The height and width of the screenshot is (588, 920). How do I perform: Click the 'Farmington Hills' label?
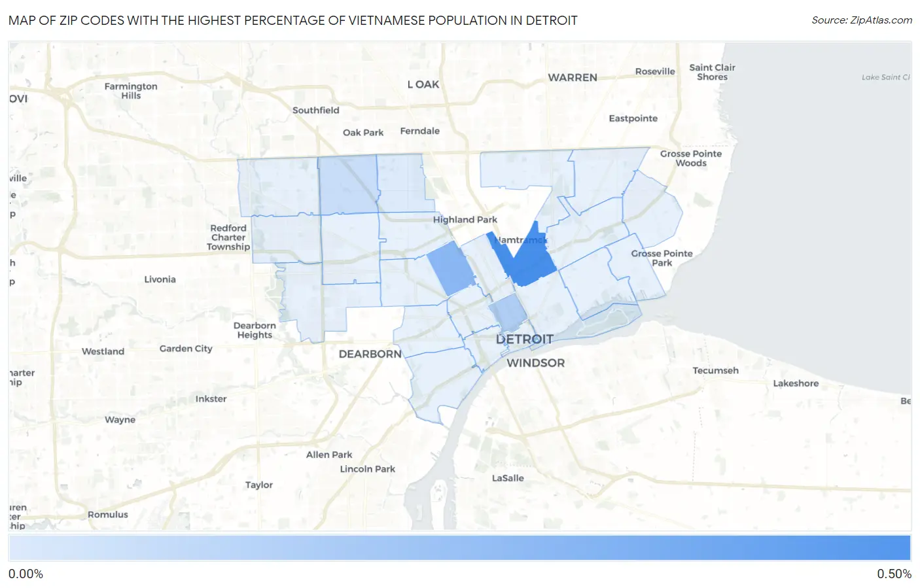[131, 91]
